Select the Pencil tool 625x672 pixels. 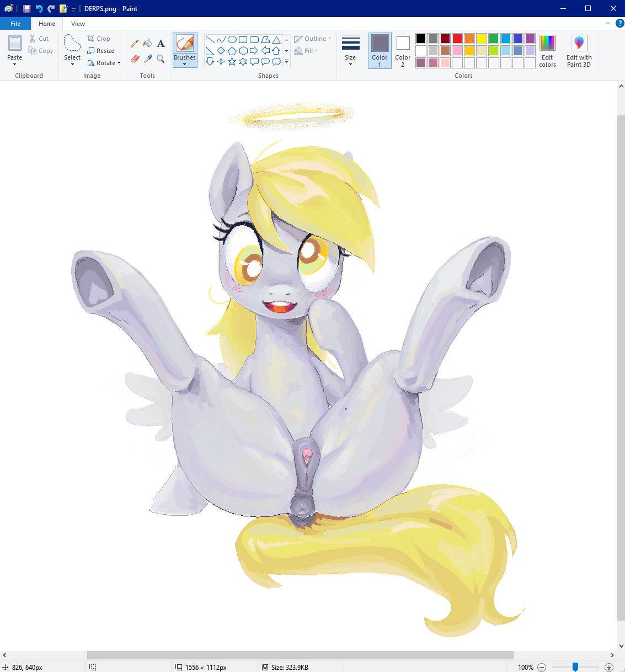[x=135, y=43]
